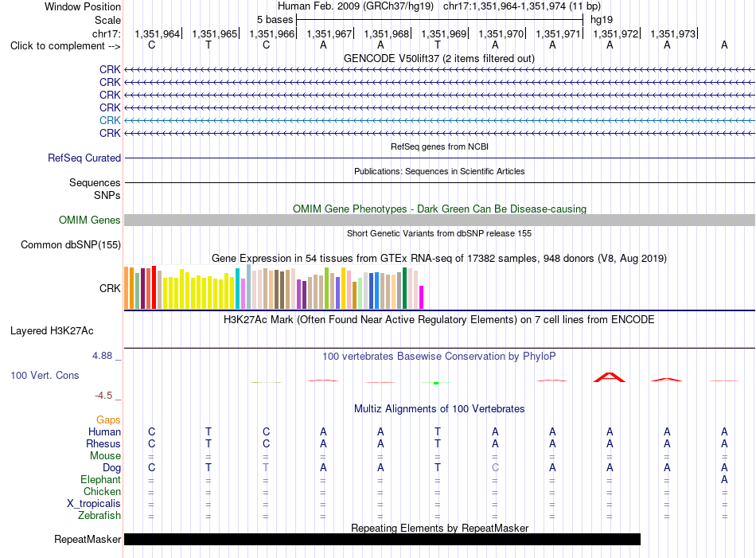Click 'Short Genetic Variants from dbSNP release 155'

(x=439, y=233)
